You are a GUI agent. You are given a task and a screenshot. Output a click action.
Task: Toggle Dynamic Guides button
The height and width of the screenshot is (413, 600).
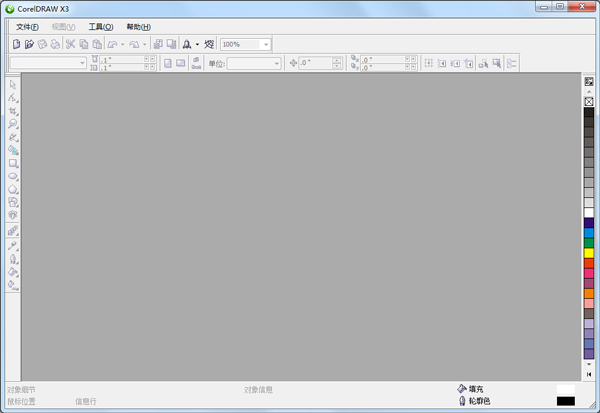468,63
